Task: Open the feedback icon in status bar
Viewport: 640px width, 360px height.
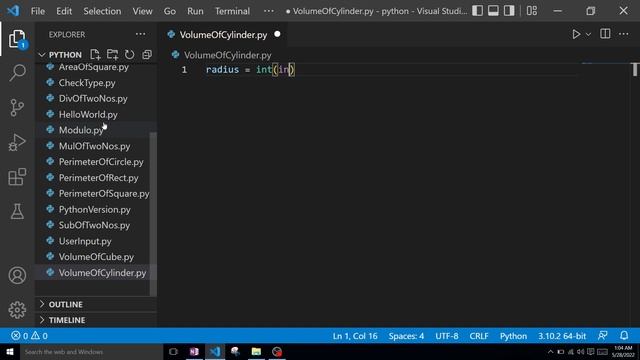Action: (x=602, y=336)
